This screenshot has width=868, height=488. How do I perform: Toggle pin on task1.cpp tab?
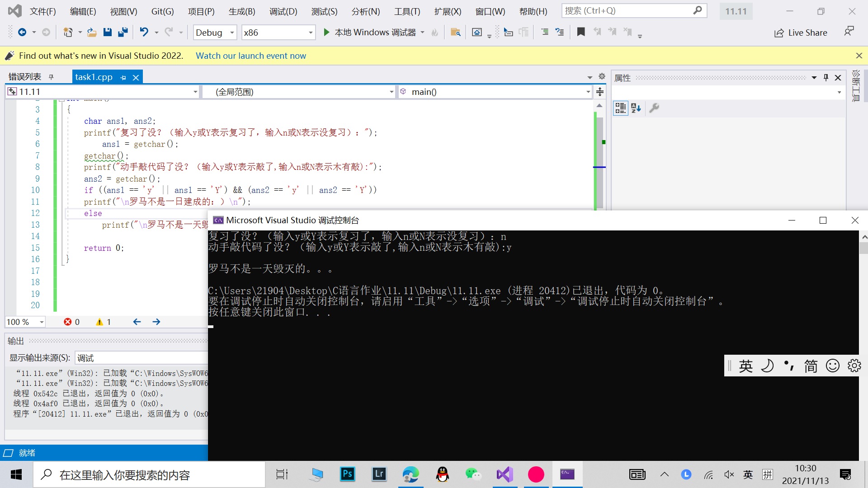click(123, 78)
